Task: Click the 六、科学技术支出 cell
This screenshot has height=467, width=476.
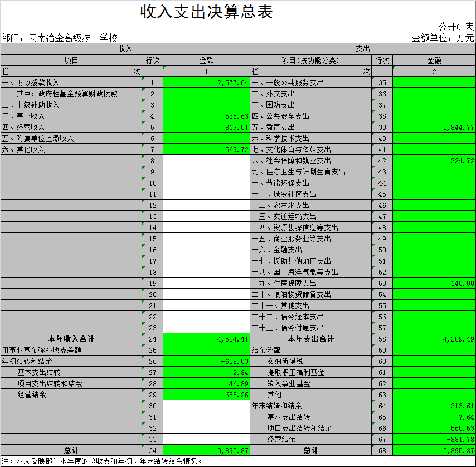Action: coord(311,138)
